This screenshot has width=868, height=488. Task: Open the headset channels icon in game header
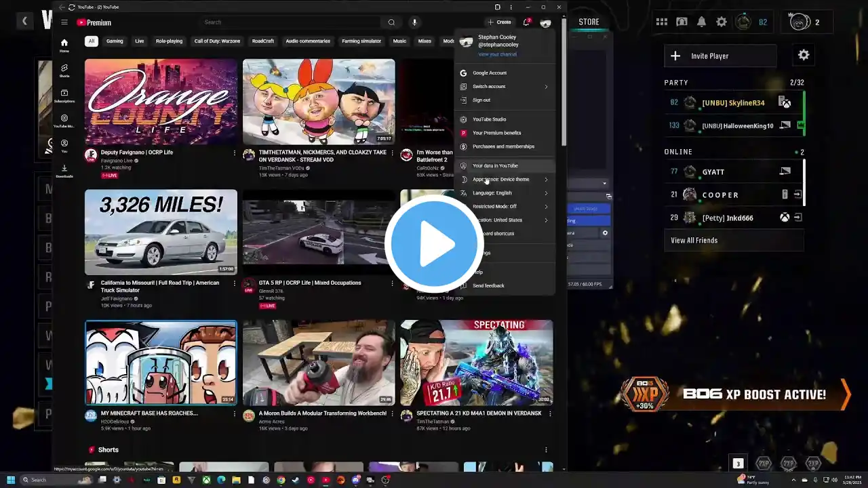click(682, 22)
